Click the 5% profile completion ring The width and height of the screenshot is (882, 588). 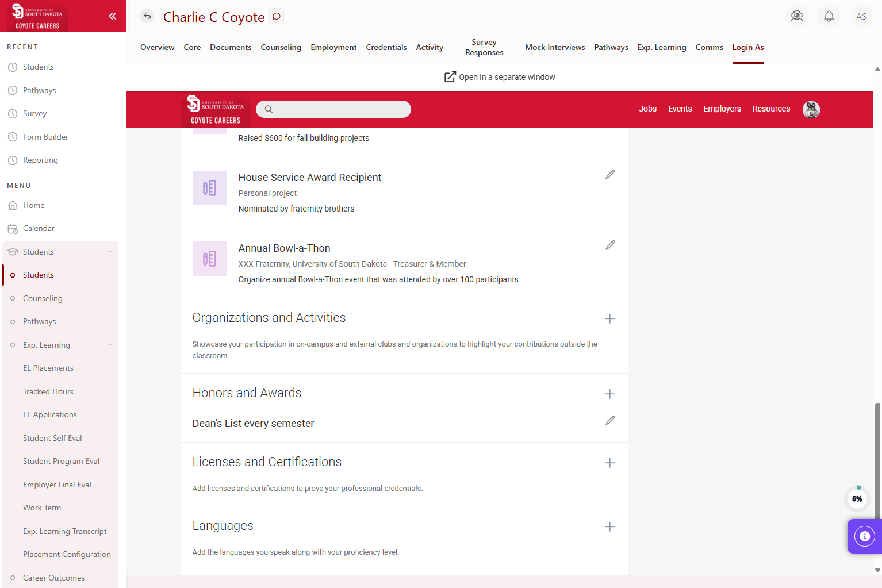(857, 498)
